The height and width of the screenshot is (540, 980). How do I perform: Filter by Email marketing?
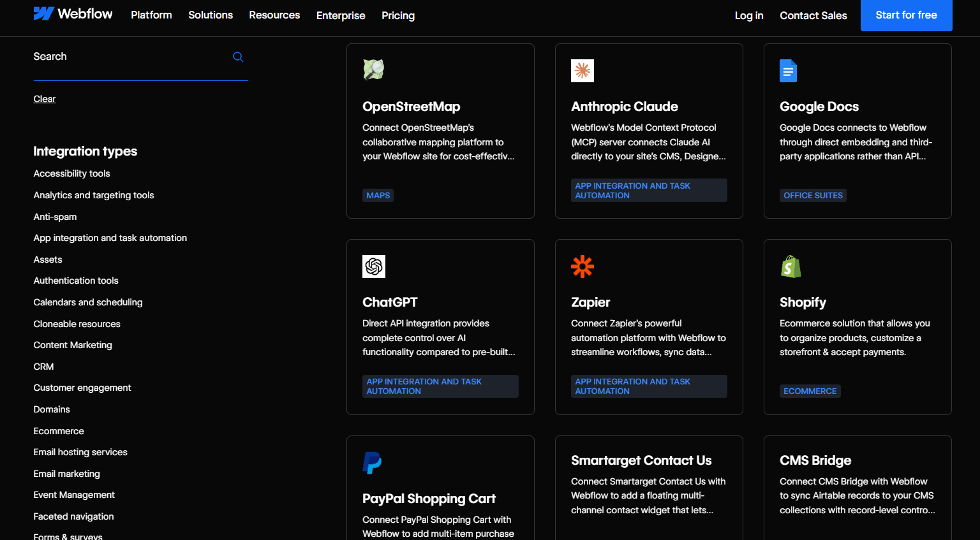pos(66,474)
